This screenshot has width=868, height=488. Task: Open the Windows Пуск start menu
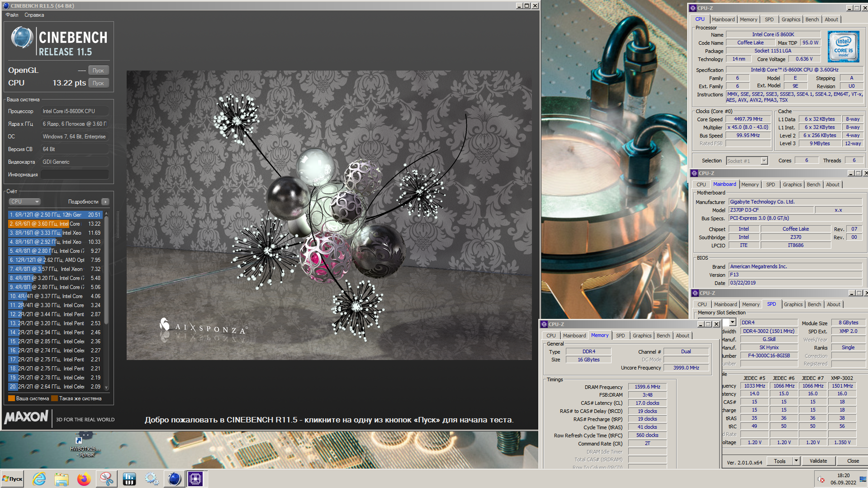click(13, 479)
